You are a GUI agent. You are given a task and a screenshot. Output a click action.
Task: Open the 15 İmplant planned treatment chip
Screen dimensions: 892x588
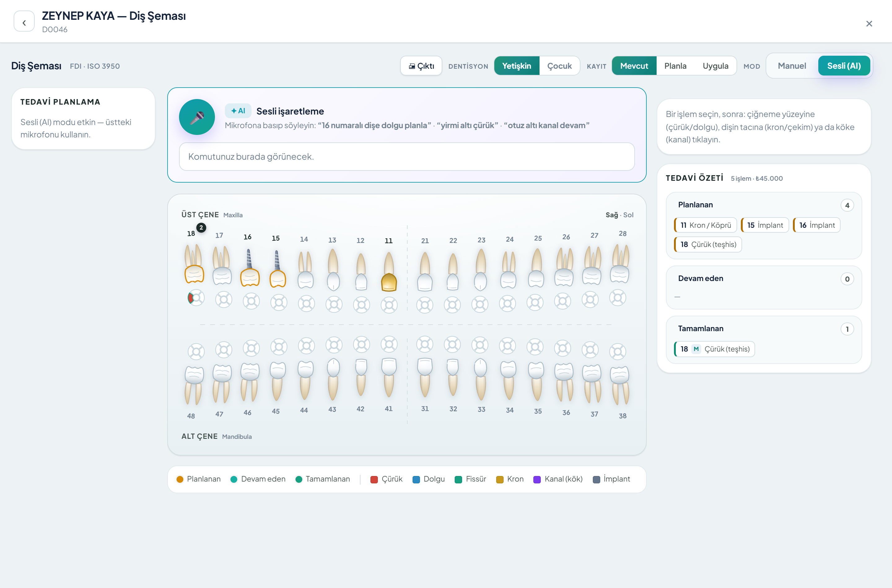click(x=765, y=225)
